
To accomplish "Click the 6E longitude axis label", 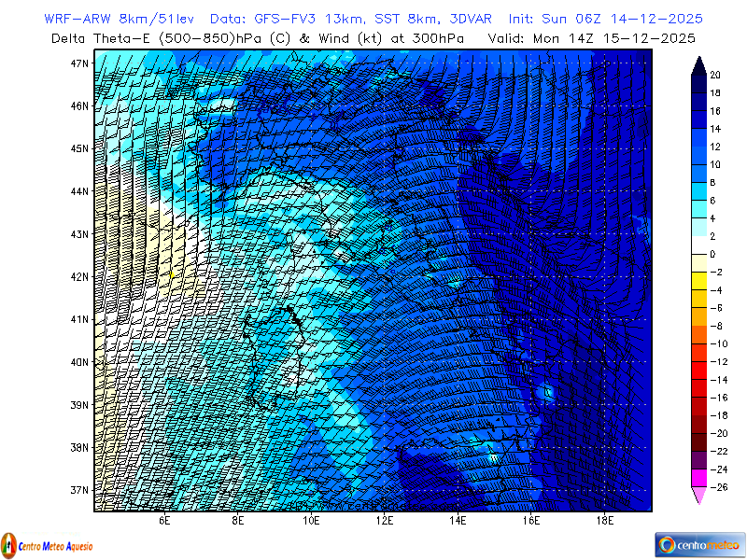I will (164, 521).
